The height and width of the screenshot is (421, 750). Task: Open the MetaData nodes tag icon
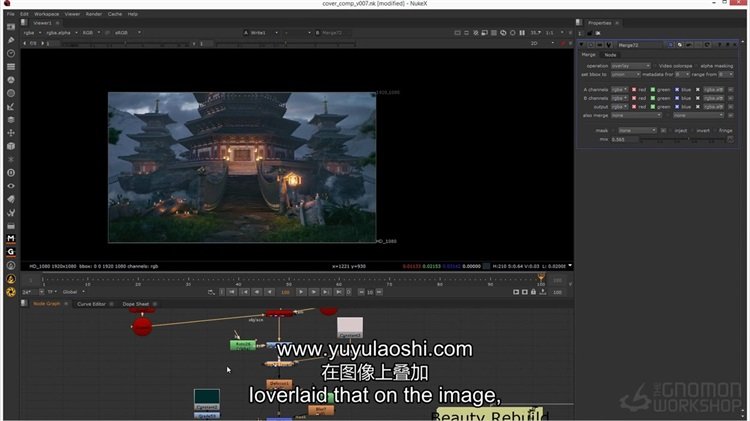point(11,199)
